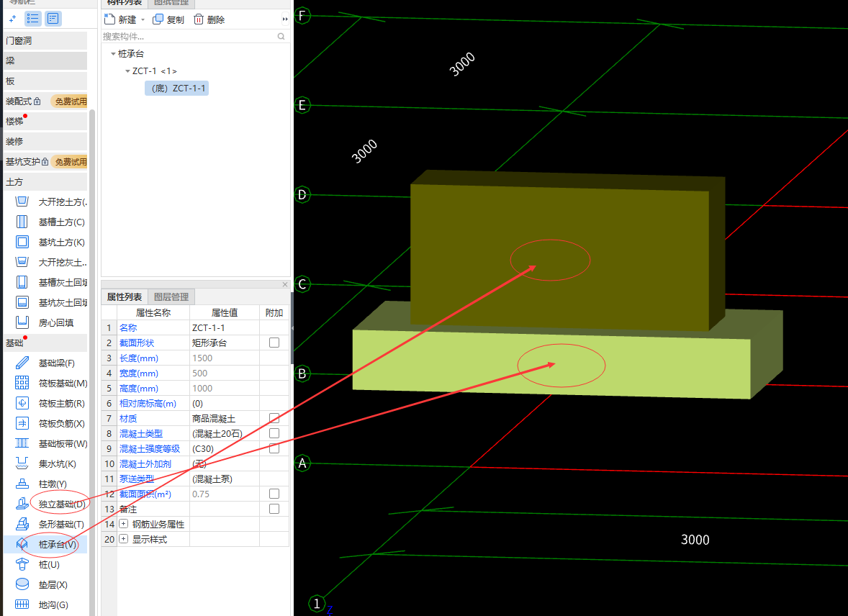848x616 pixels.
Task: Close the properties panel
Action: [x=285, y=284]
